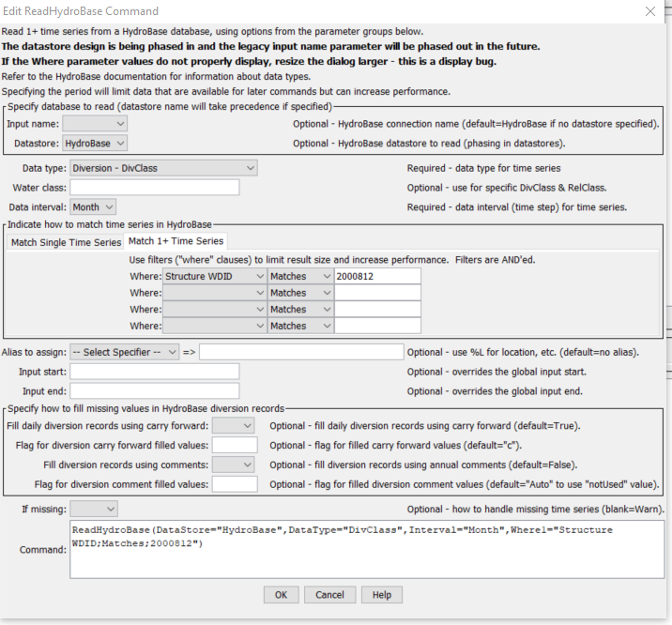Click the 2000812 where value field

377,276
